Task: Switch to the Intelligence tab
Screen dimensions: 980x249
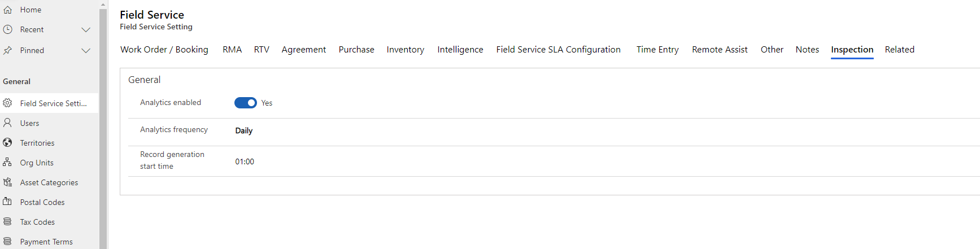Action: click(x=460, y=50)
